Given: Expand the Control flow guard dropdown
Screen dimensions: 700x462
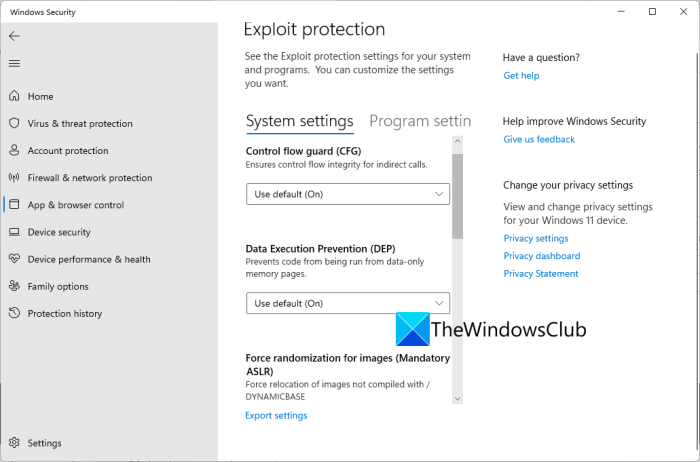Looking at the screenshot, I should click(x=348, y=194).
